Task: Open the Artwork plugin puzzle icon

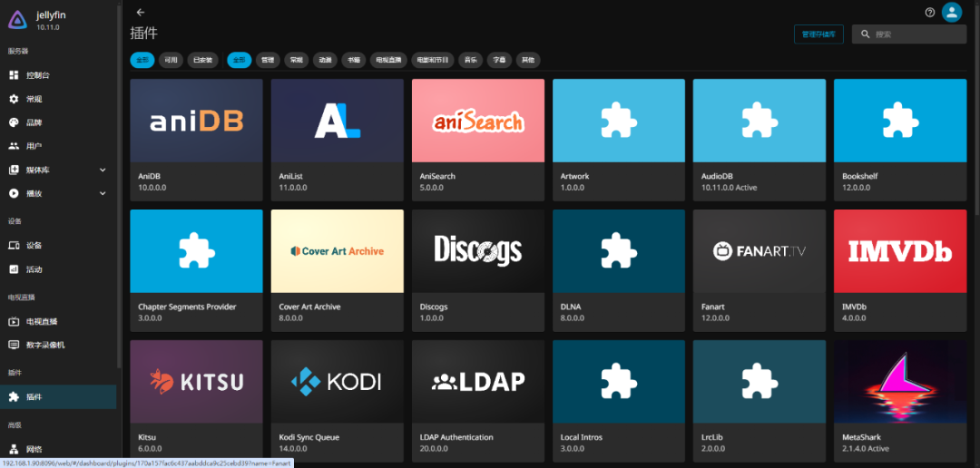Action: 619,120
